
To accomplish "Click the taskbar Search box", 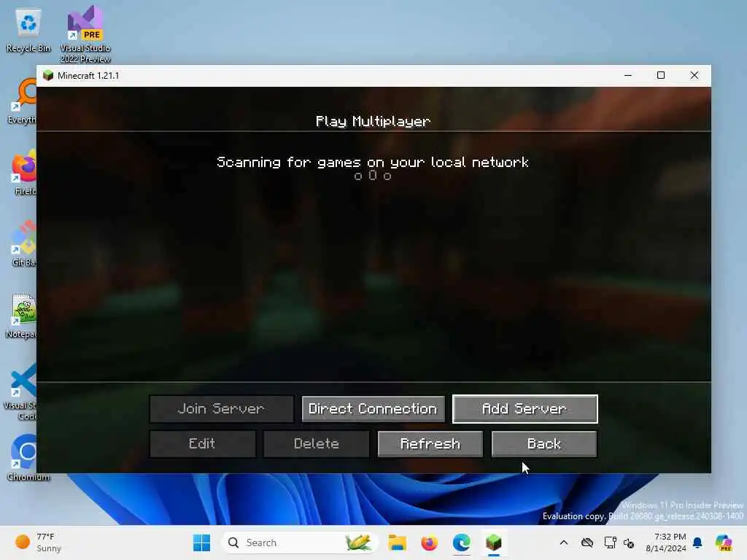I will (x=299, y=542).
